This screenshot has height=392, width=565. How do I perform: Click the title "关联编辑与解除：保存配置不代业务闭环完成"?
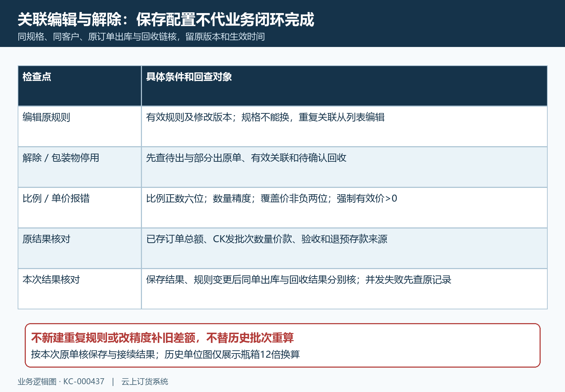tap(166, 19)
